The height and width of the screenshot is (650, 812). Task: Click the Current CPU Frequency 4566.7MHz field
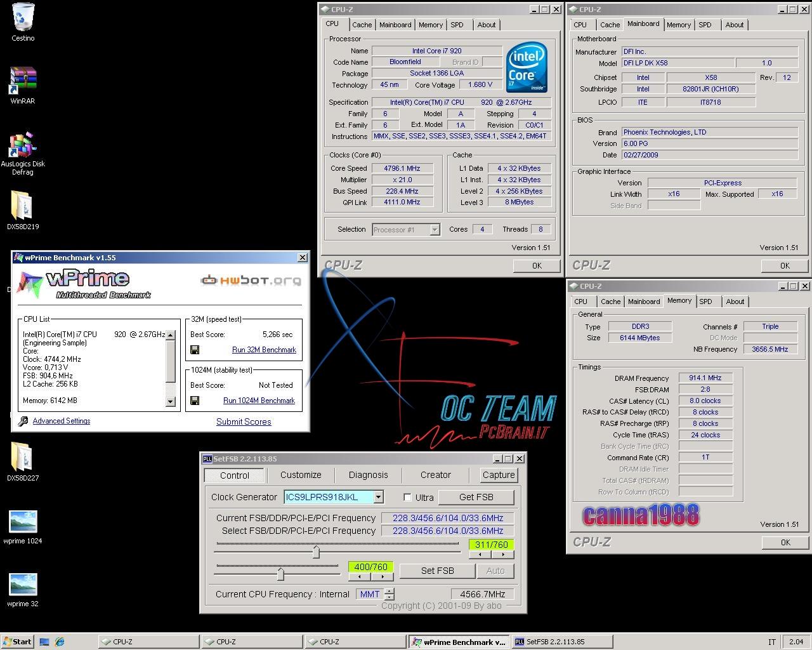[482, 594]
